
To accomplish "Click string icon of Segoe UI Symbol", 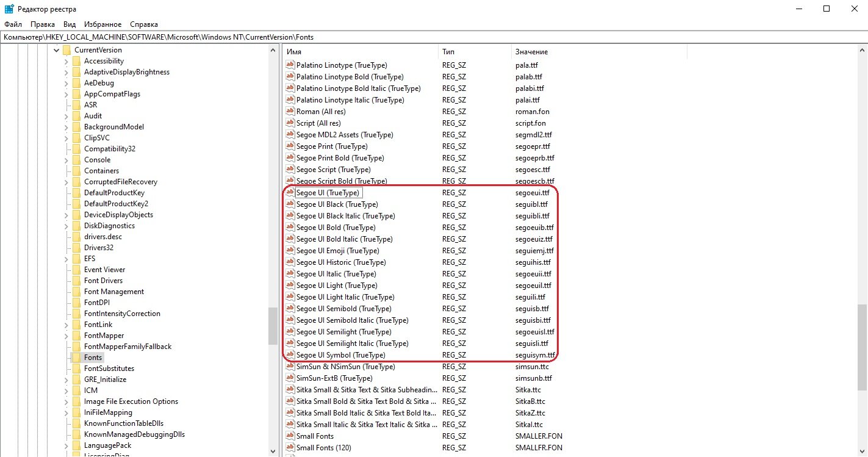I will [x=290, y=355].
